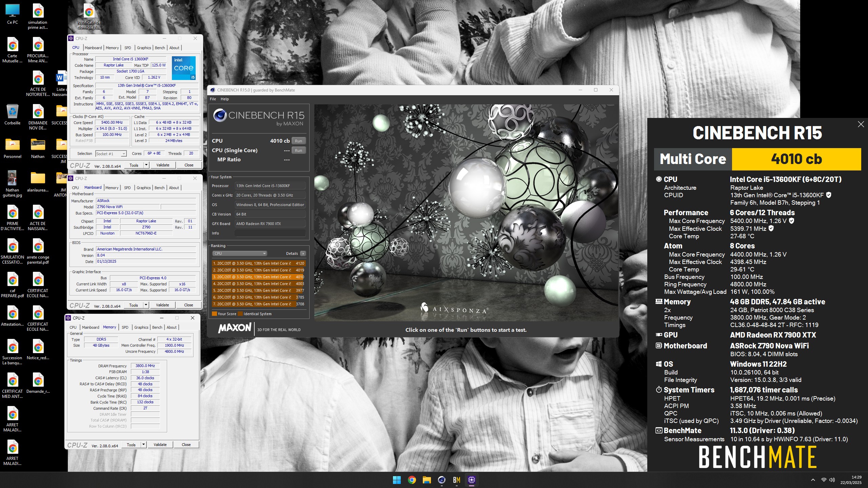The height and width of the screenshot is (488, 868).
Task: Open Ce PC desktop icon
Action: (13, 14)
